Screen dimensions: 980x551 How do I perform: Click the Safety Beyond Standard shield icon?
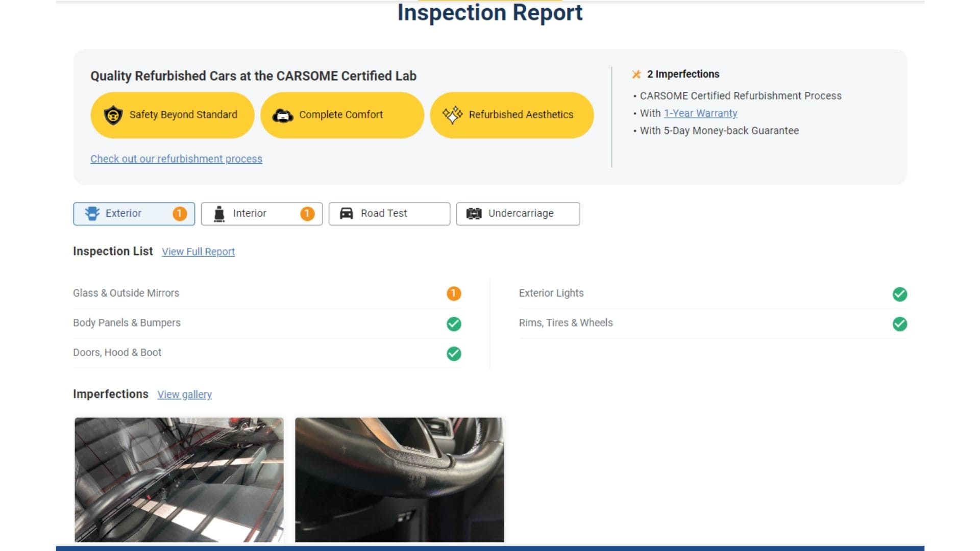pyautogui.click(x=112, y=114)
